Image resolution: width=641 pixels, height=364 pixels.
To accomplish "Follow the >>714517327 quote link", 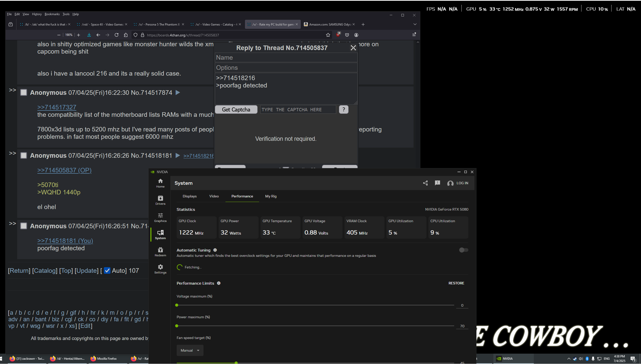I will click(x=57, y=107).
